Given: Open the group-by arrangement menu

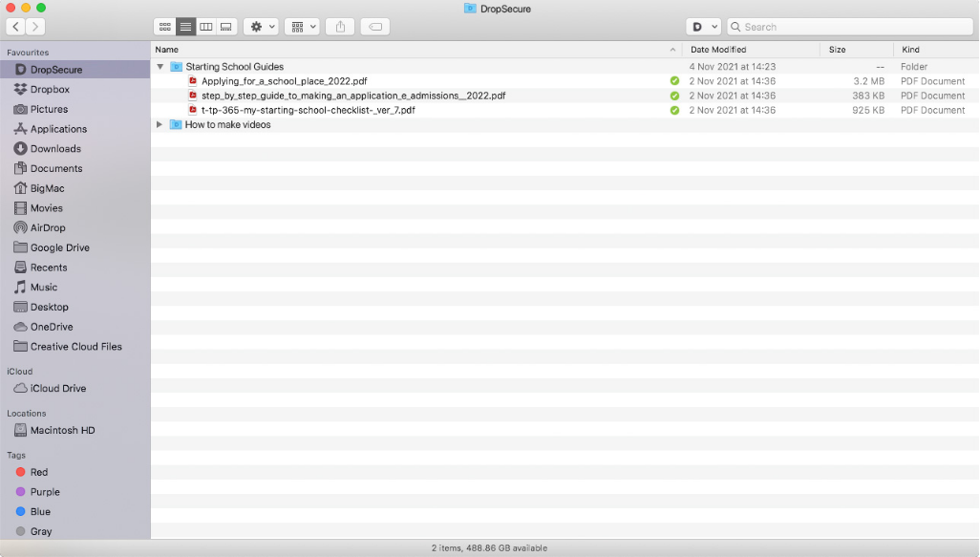Looking at the screenshot, I should point(303,27).
